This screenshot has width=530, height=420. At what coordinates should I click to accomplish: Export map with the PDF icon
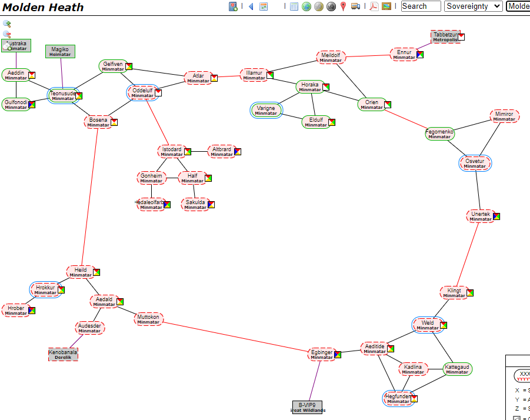click(374, 6)
